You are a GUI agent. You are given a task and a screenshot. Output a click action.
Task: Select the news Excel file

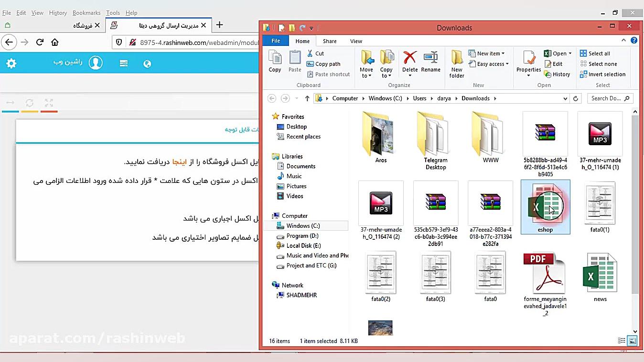click(x=600, y=277)
